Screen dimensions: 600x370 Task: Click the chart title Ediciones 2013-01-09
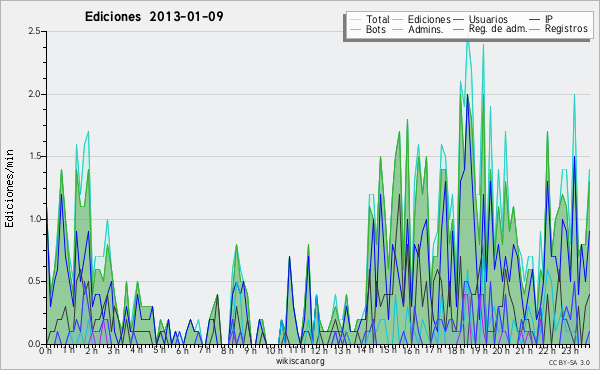tap(154, 17)
